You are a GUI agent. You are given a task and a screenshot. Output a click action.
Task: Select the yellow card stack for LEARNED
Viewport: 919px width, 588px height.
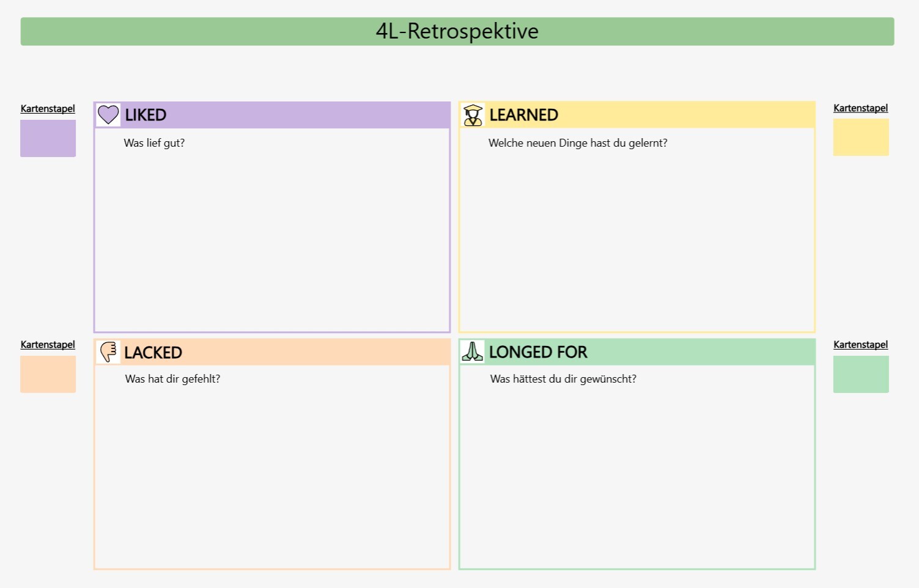point(860,137)
